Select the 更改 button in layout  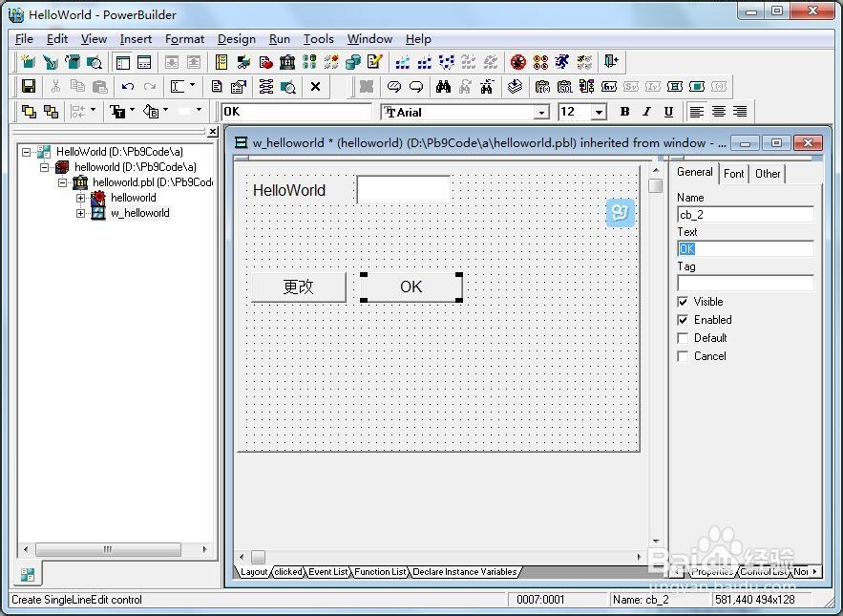click(x=299, y=287)
